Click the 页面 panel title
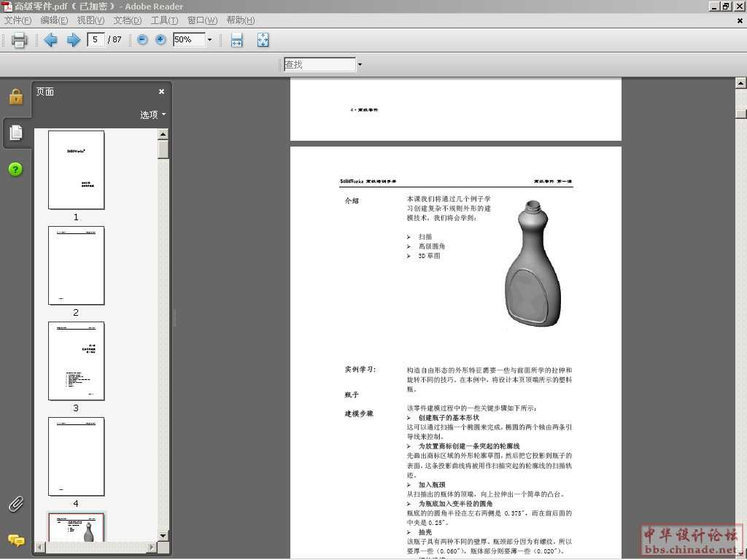747x560 pixels. [x=44, y=92]
